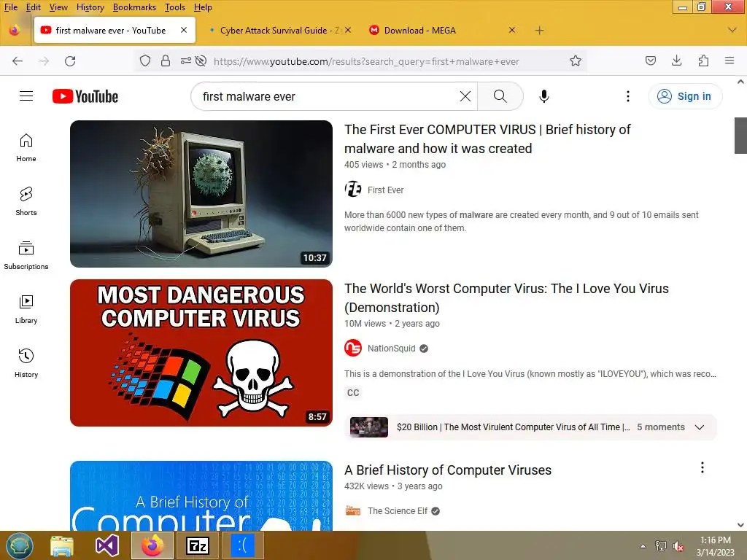The width and height of the screenshot is (747, 560).
Task: Open Visual Studio from taskbar
Action: tap(107, 545)
